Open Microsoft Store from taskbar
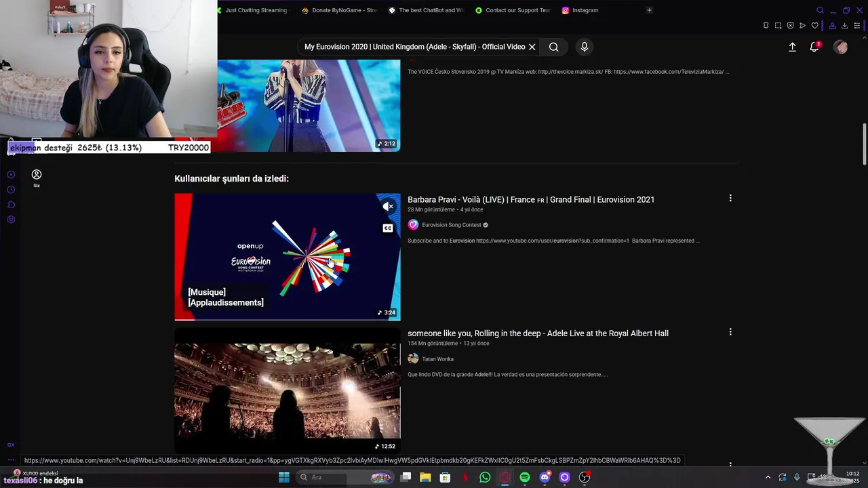868x488 pixels. pyautogui.click(x=445, y=477)
